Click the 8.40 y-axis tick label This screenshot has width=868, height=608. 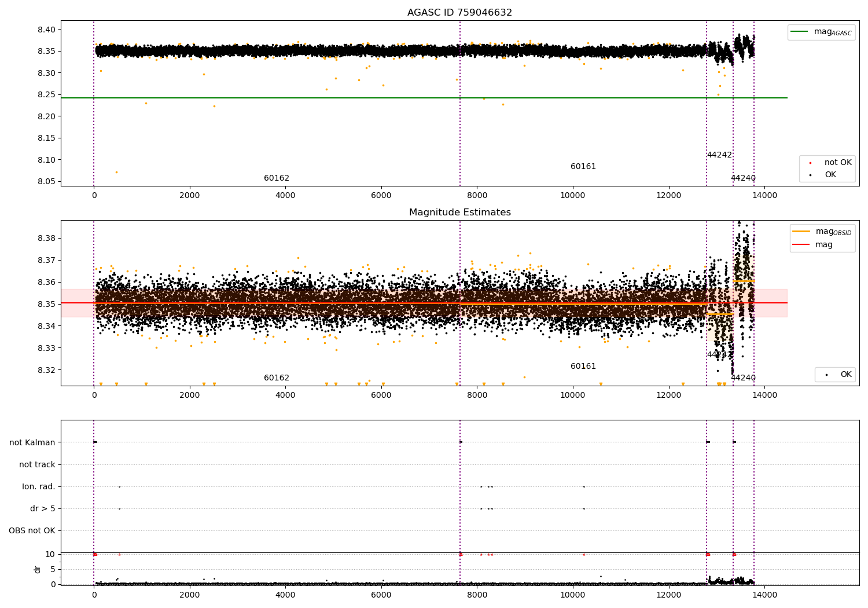46,30
